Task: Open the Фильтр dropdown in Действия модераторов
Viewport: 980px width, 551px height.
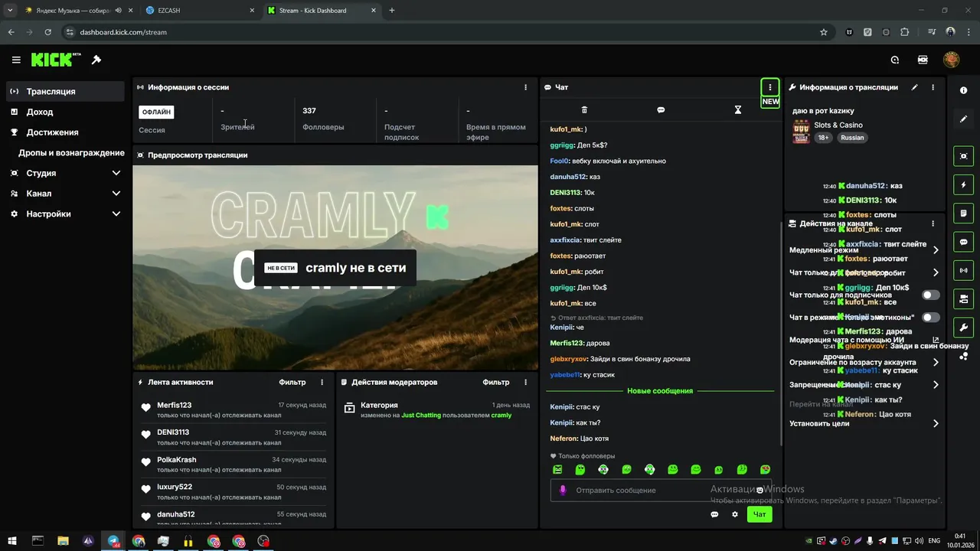Action: pyautogui.click(x=496, y=382)
